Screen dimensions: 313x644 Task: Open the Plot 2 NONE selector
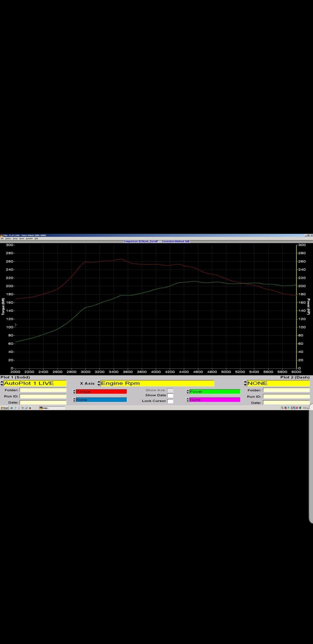pos(278,383)
